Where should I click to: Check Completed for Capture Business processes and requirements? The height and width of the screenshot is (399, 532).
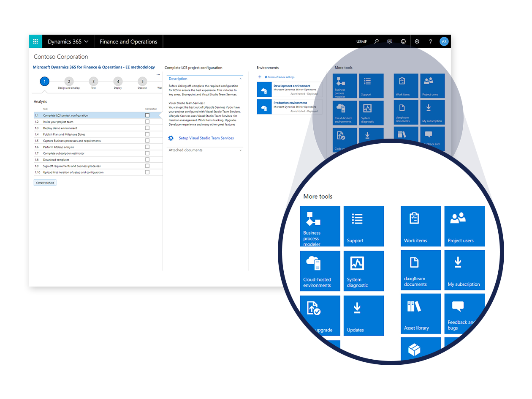[147, 141]
